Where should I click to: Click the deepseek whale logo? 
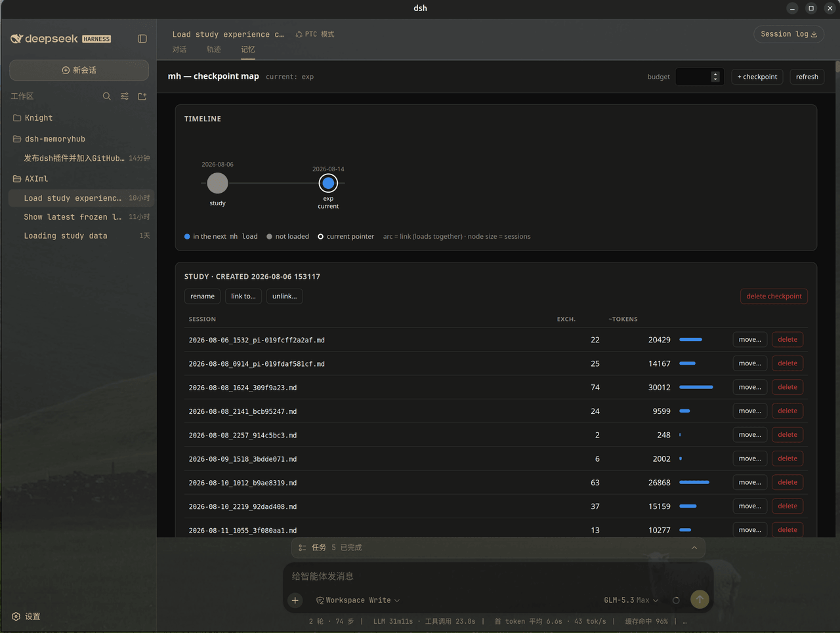coord(17,39)
